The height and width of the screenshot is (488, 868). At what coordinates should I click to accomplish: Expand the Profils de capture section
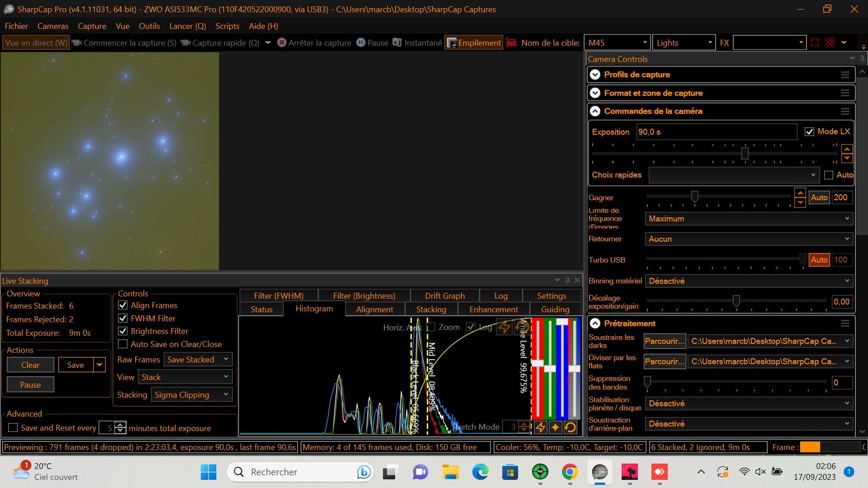click(595, 75)
